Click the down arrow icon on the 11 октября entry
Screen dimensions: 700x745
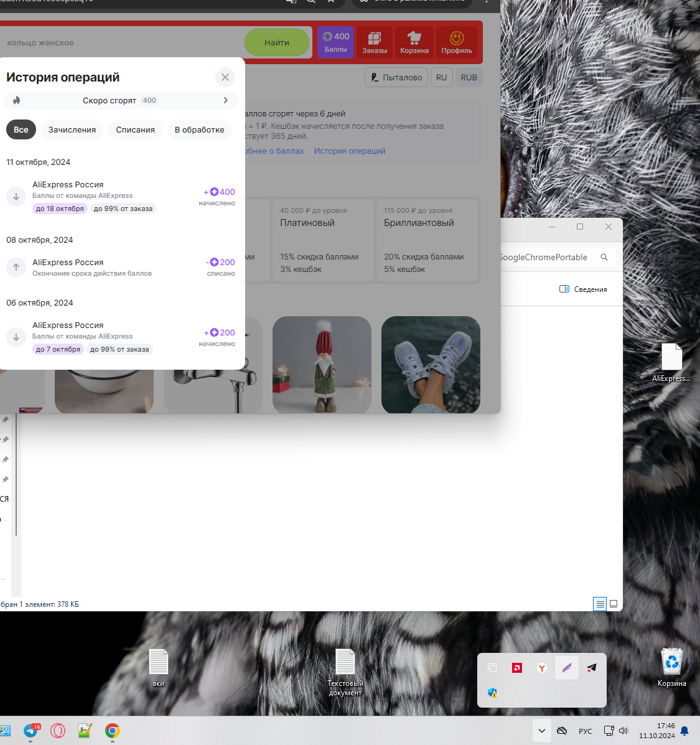pos(16,196)
